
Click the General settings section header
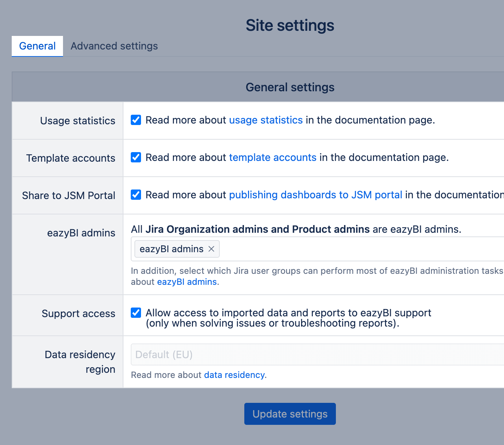pyautogui.click(x=290, y=87)
